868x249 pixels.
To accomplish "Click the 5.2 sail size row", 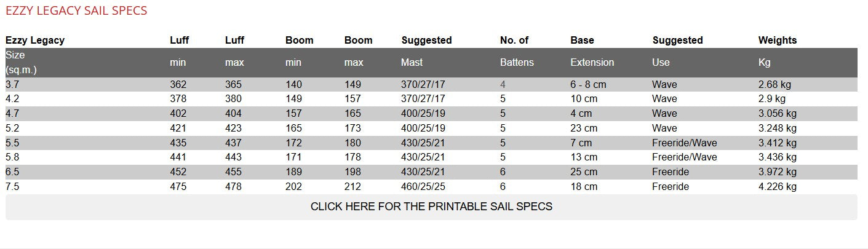I will (x=12, y=128).
